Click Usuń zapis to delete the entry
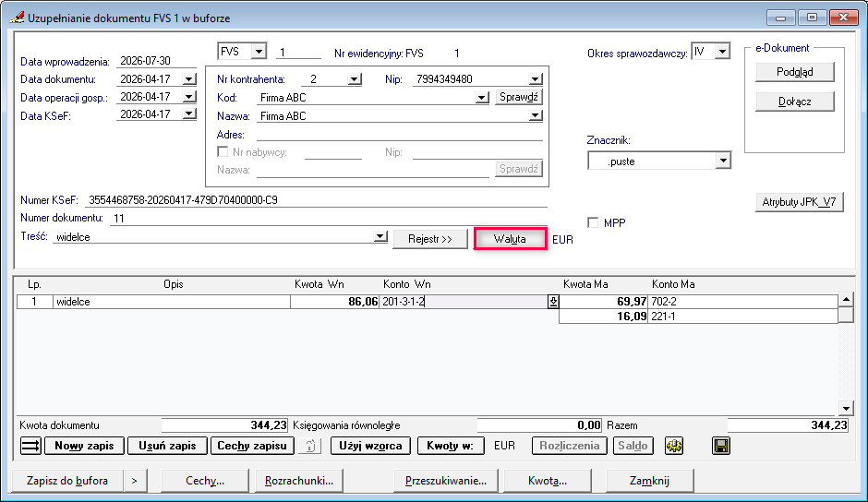Image resolution: width=868 pixels, height=502 pixels. click(x=167, y=446)
